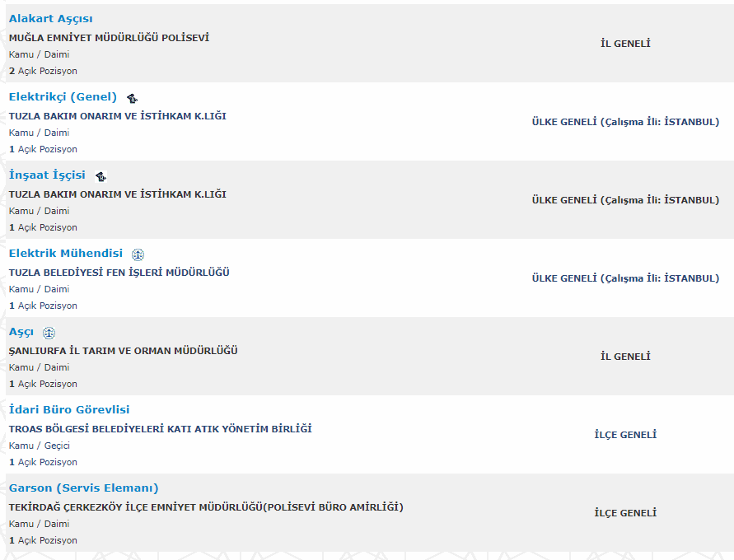The height and width of the screenshot is (560, 734).
Task: Click Kamu / Geçici text under İdari Büro Görevlisi
Action: tap(40, 446)
